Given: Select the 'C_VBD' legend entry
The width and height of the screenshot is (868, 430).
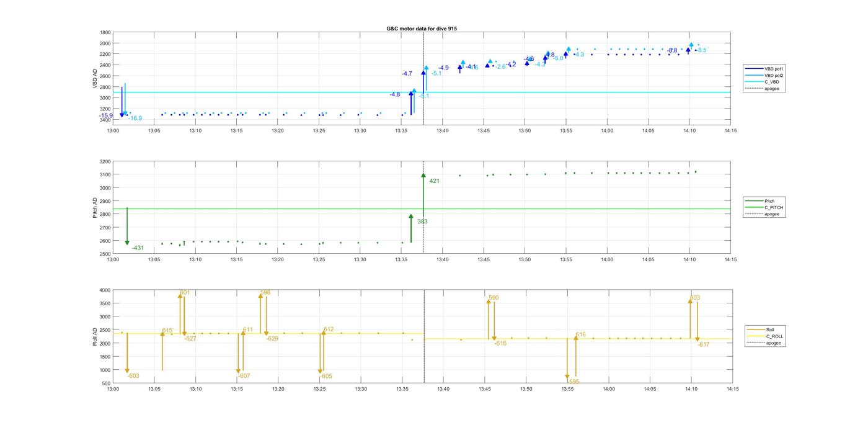Looking at the screenshot, I should coord(764,82).
